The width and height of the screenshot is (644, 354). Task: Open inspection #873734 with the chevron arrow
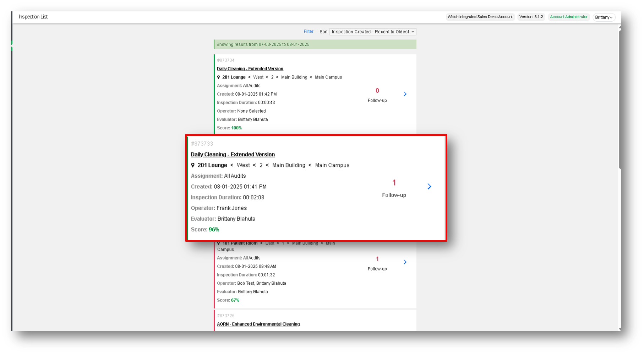coord(405,94)
